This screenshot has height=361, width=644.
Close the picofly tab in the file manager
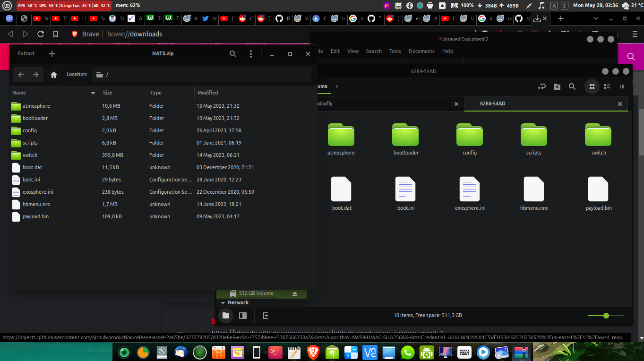pyautogui.click(x=456, y=104)
